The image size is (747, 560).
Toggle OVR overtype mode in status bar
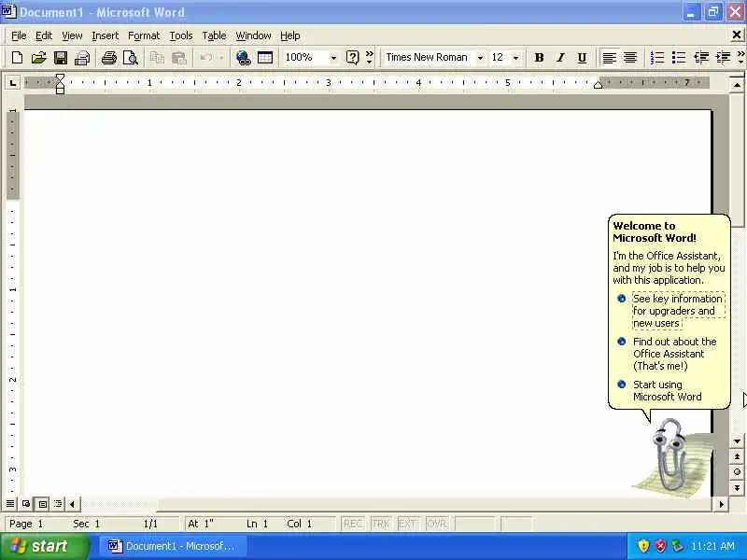point(436,524)
